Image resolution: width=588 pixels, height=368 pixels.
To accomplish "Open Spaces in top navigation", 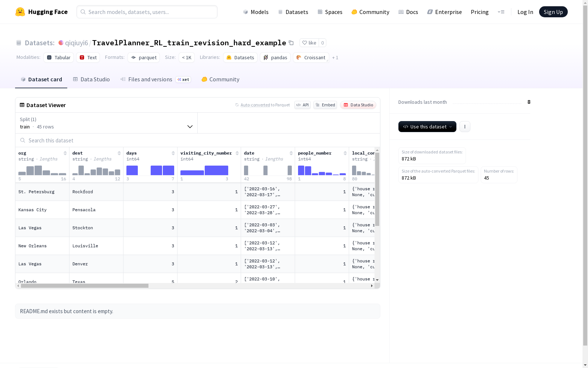I will [330, 12].
